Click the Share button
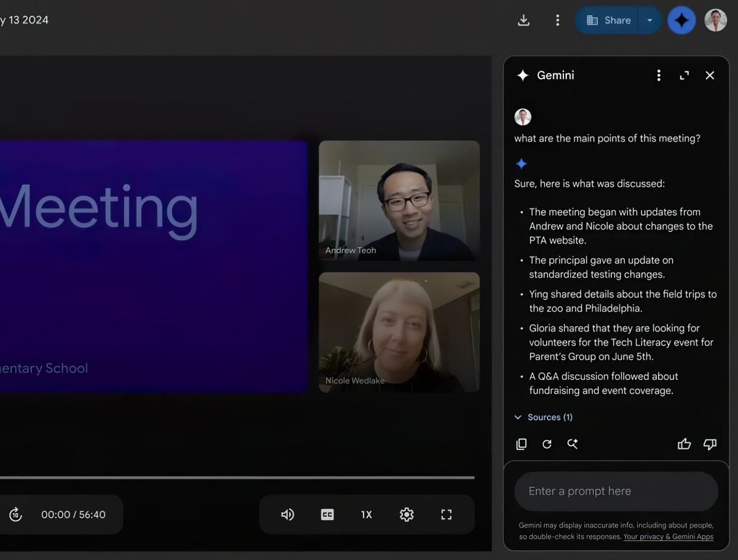Viewport: 738px width, 560px height. pos(608,20)
